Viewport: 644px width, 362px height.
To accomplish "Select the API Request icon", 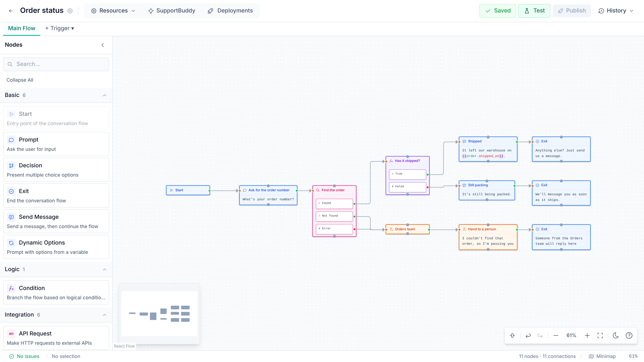I will click(x=11, y=334).
